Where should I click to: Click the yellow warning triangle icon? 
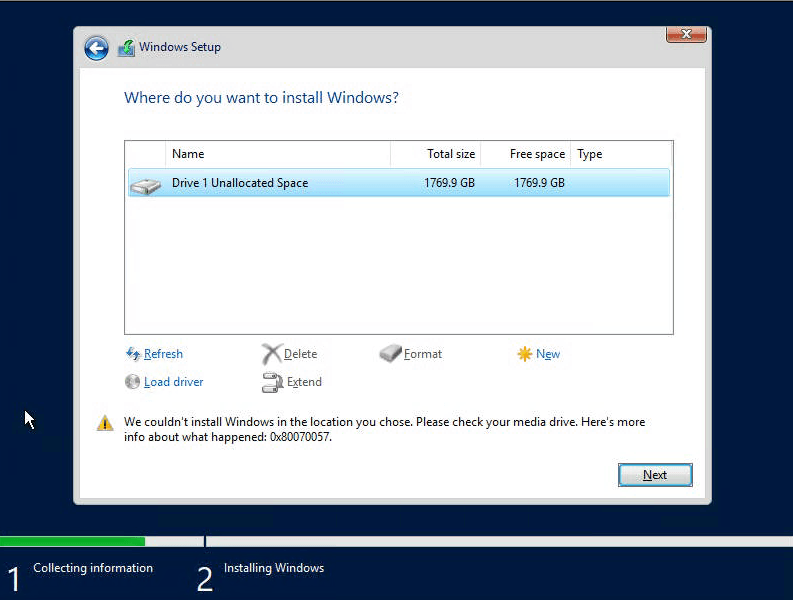pos(105,423)
